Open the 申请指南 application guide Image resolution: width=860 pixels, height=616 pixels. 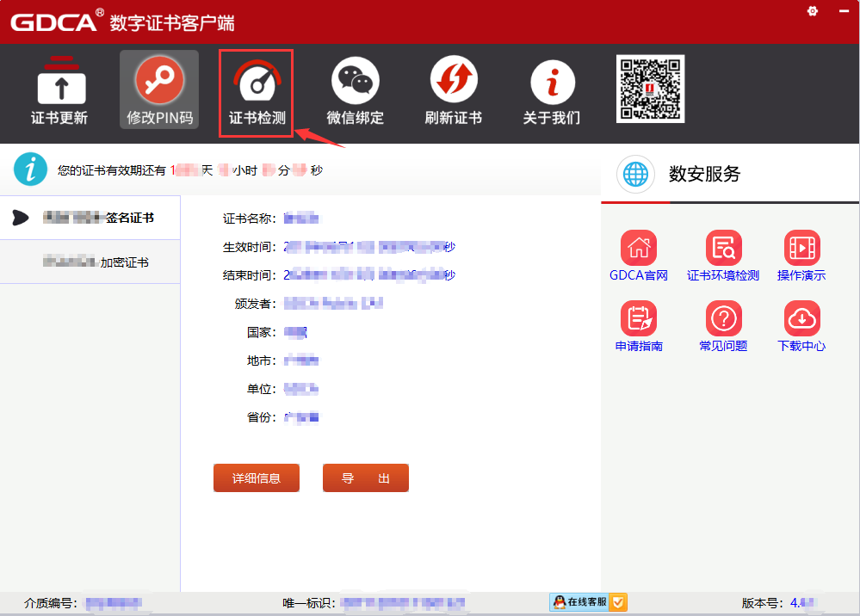point(638,319)
